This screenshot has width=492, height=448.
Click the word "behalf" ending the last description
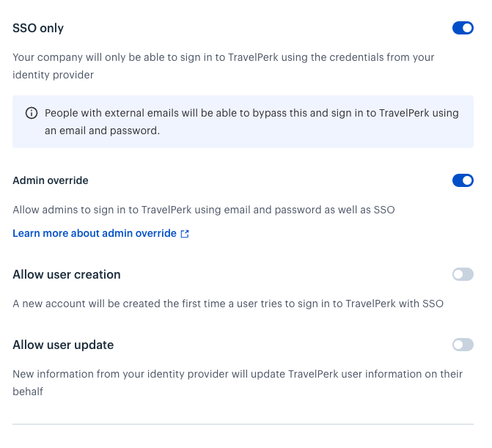(x=28, y=392)
